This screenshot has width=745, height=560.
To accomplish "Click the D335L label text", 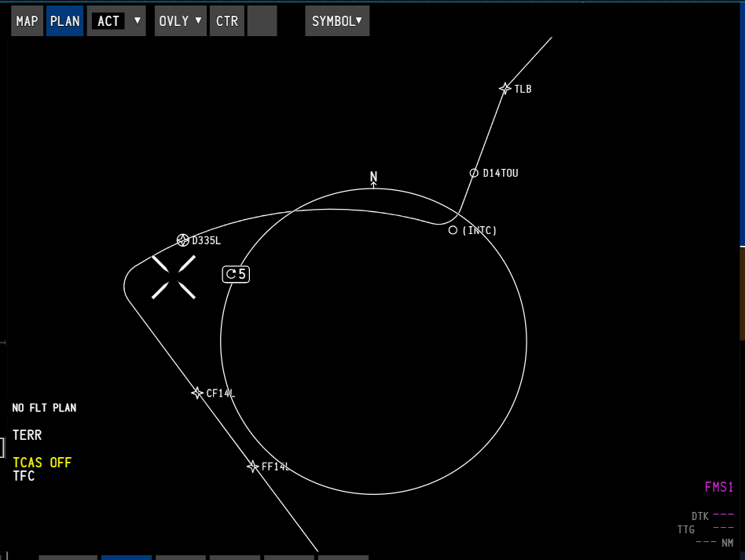I will click(x=206, y=240).
